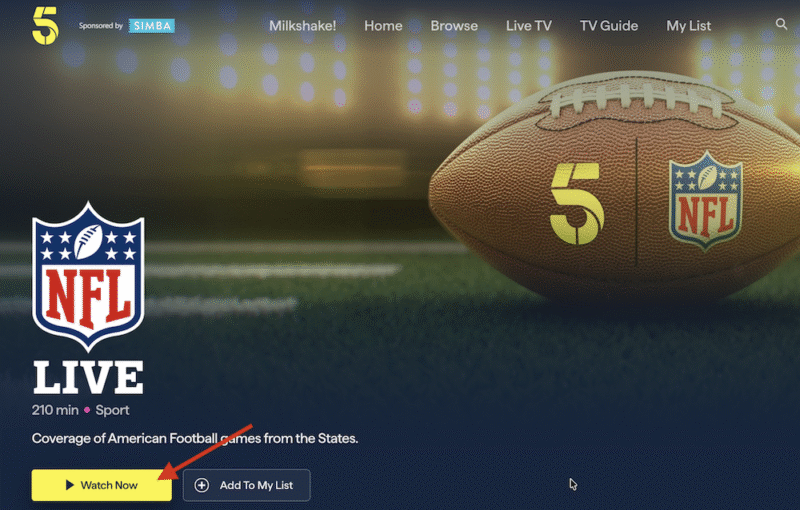Click the Sponsored by text
800x510 pixels.
[x=101, y=26]
